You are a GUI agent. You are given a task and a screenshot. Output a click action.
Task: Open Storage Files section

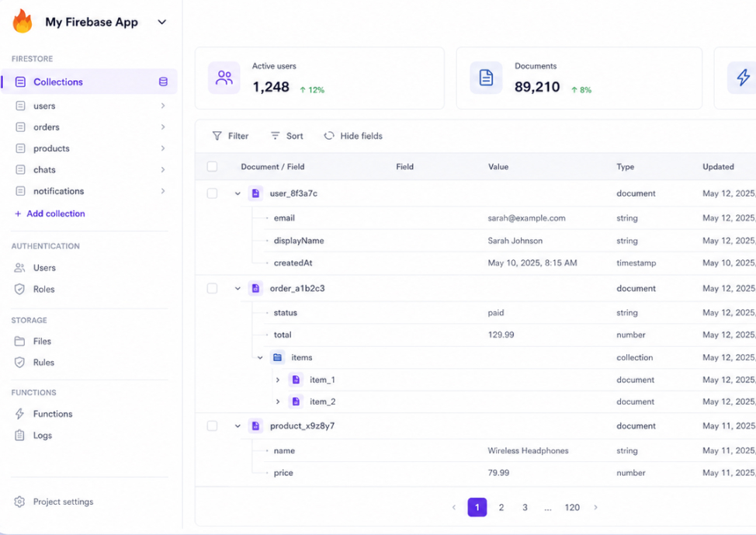pyautogui.click(x=42, y=341)
